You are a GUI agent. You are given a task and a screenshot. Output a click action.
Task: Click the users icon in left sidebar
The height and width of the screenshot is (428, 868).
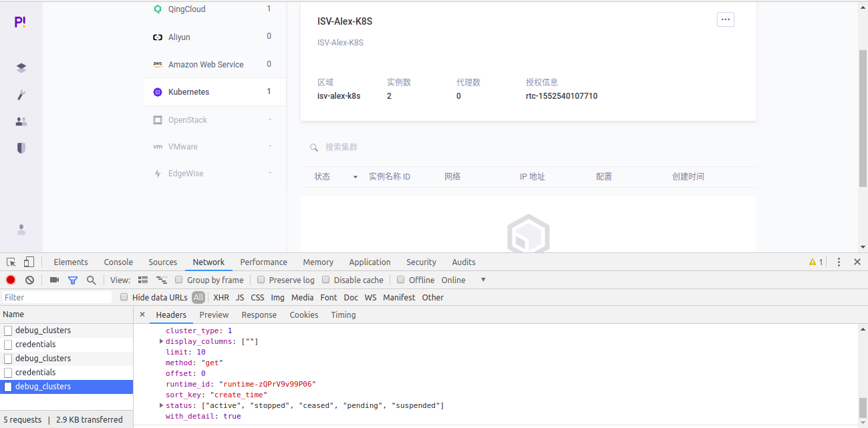click(21, 122)
